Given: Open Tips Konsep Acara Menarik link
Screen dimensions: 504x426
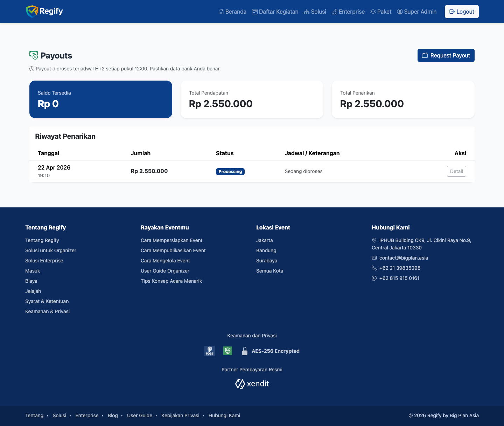Looking at the screenshot, I should [171, 281].
